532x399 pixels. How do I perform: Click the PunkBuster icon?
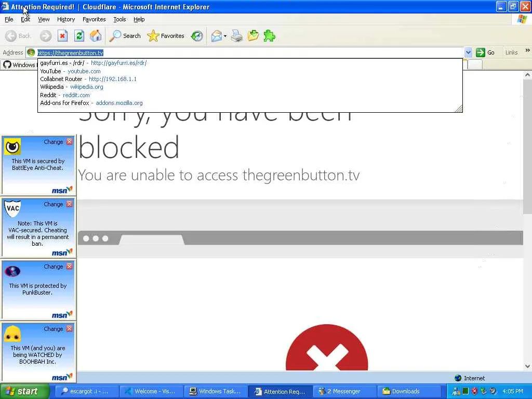point(12,271)
